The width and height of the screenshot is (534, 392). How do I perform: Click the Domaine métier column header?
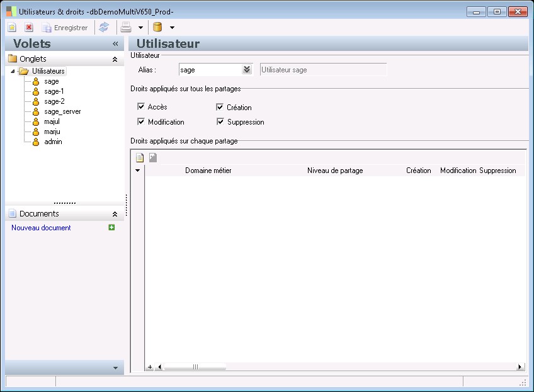point(208,171)
